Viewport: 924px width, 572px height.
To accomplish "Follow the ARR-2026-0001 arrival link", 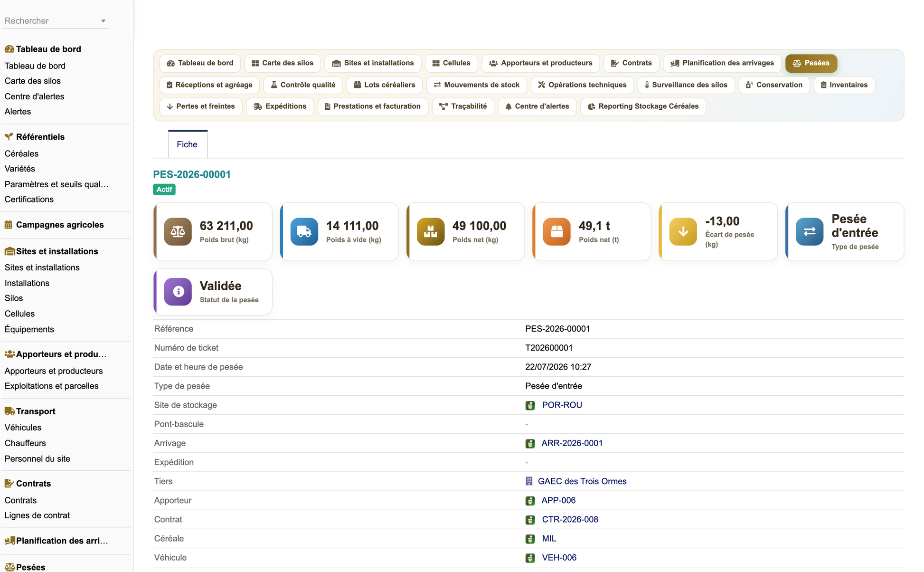I will point(572,443).
